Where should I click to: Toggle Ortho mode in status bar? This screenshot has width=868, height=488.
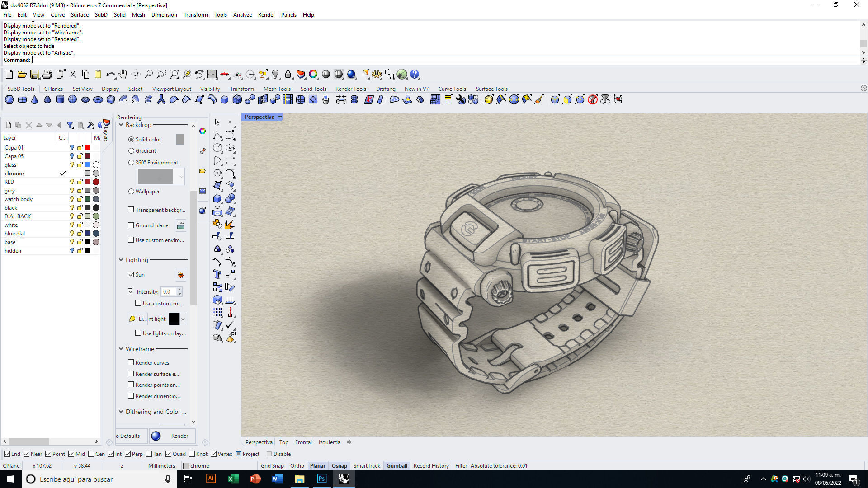pyautogui.click(x=297, y=466)
